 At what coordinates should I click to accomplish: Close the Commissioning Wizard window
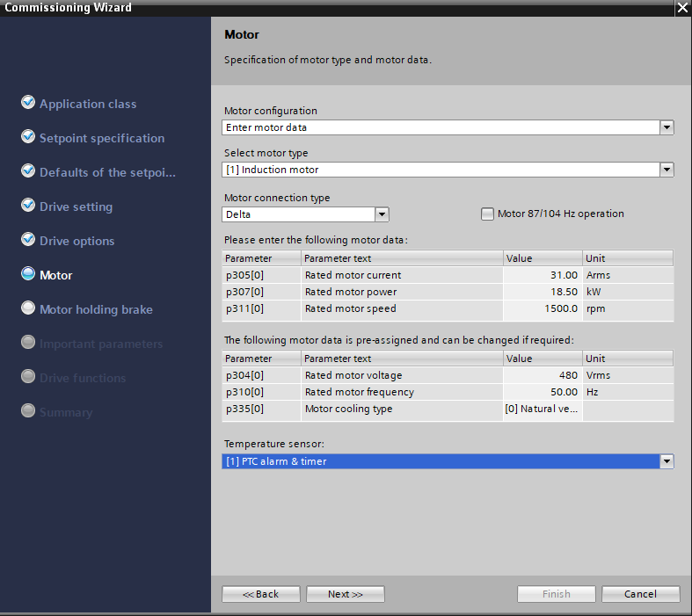681,8
